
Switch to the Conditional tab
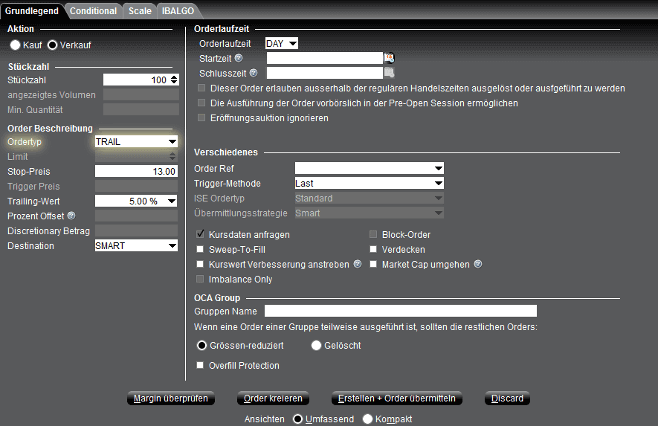point(93,11)
